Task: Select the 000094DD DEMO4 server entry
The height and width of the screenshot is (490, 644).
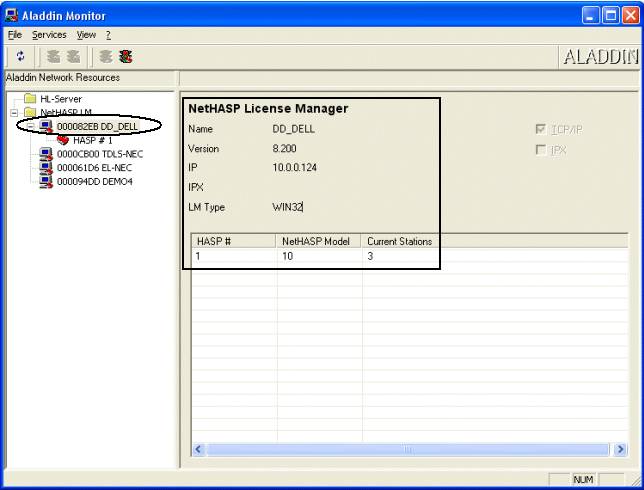Action: point(95,182)
